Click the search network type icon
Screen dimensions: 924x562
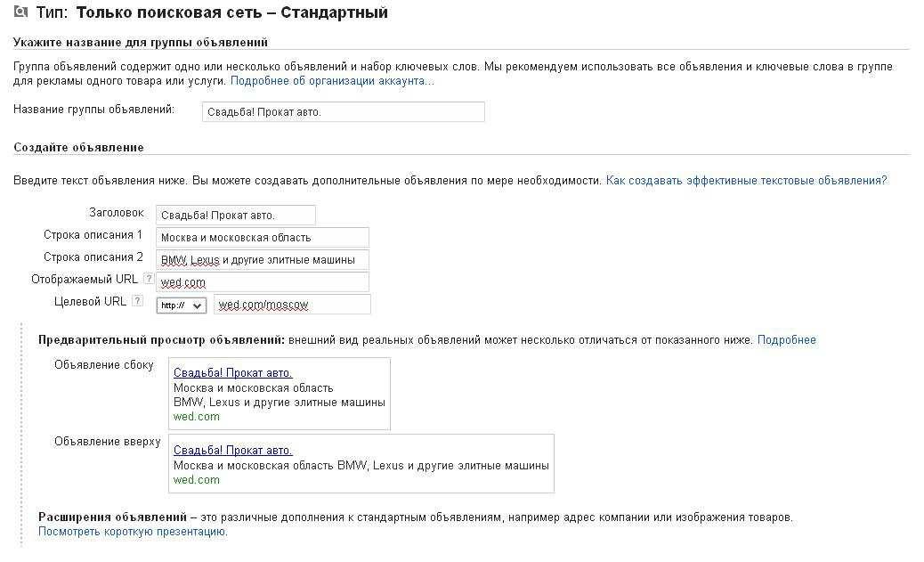point(21,12)
